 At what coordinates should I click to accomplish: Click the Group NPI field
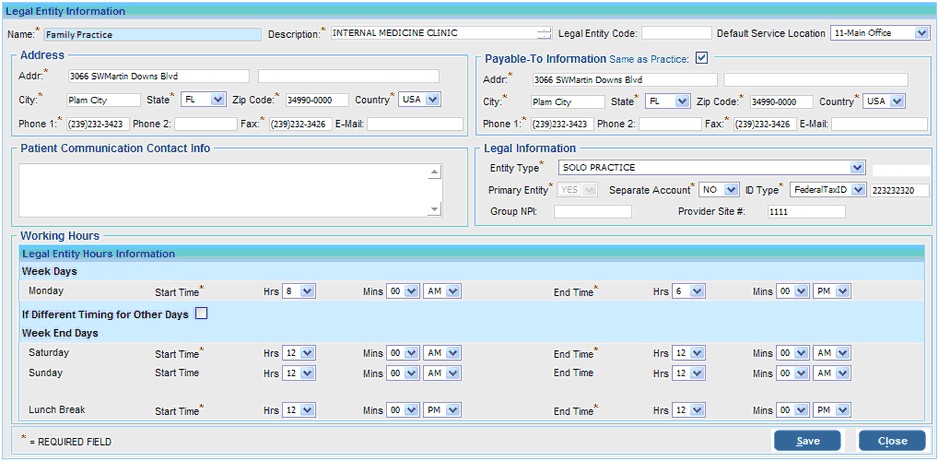click(x=592, y=212)
